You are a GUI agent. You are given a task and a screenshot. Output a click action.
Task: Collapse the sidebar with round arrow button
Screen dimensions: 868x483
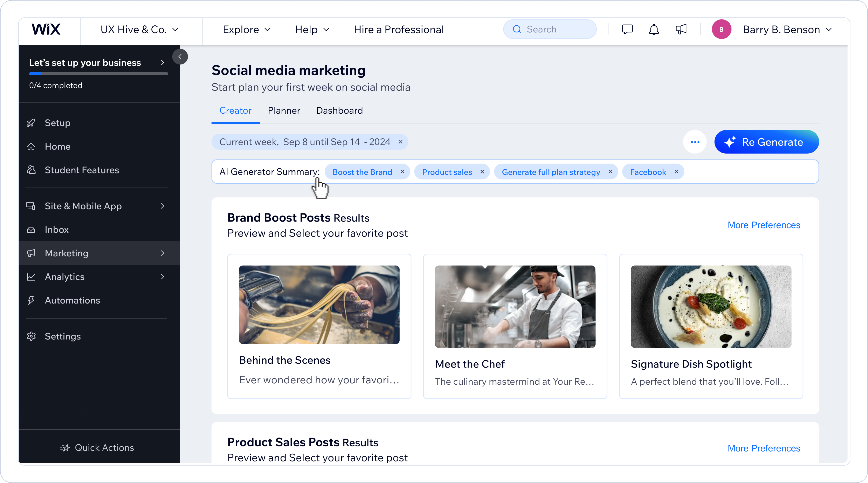180,57
